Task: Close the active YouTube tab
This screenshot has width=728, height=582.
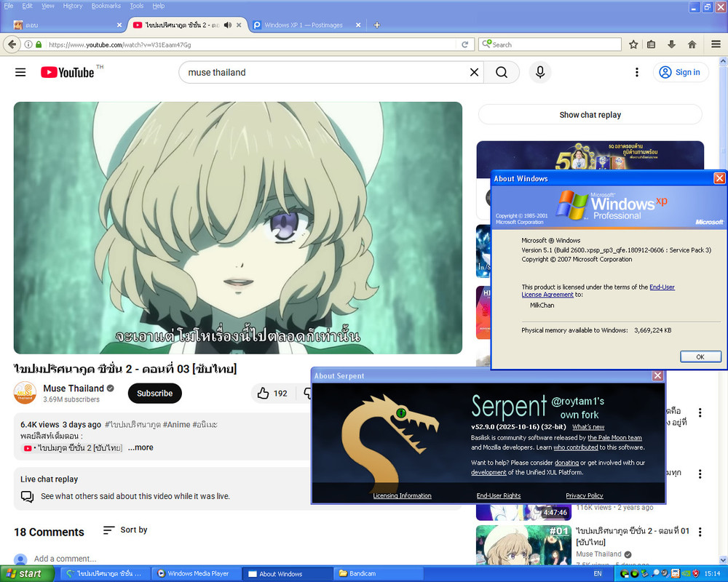Action: tap(239, 25)
